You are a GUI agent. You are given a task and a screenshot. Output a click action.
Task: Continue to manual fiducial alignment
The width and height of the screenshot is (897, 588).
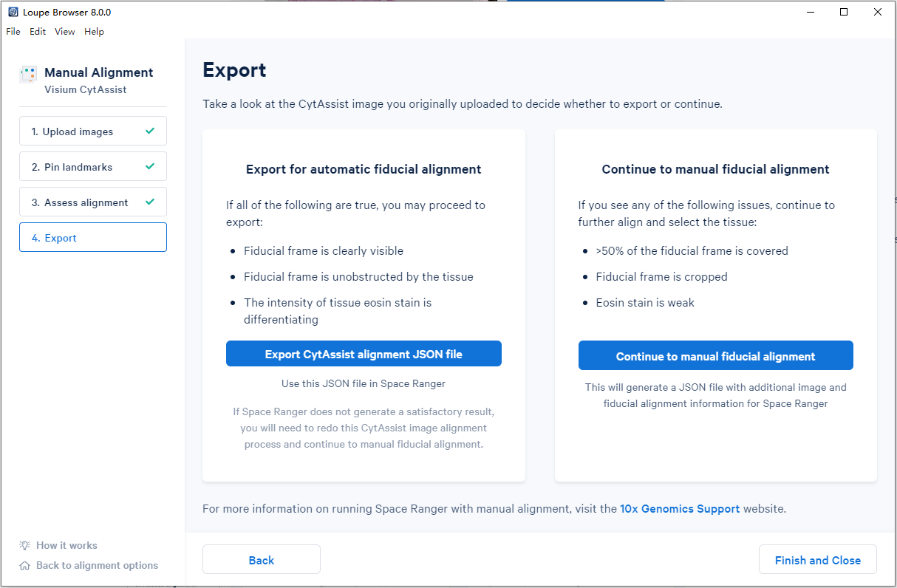716,355
